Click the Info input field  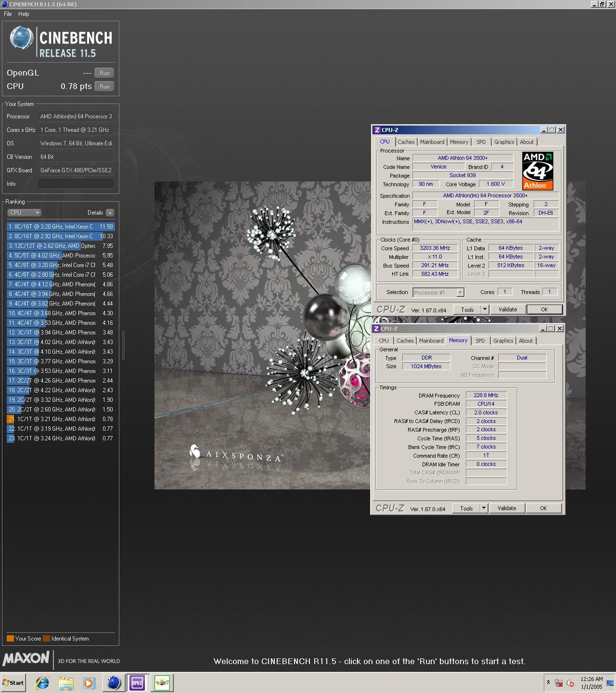pos(76,184)
